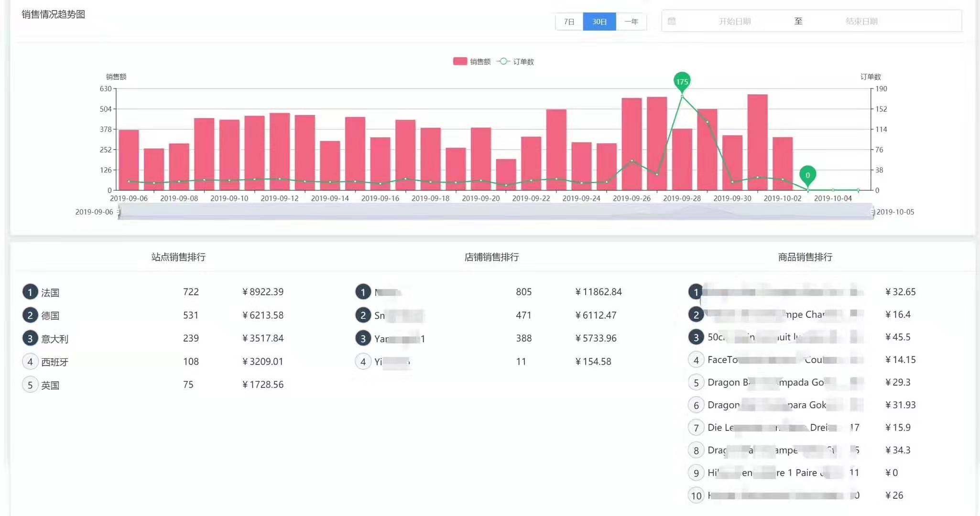
Task: Click product rank 4 badge for FaceTo item
Action: [x=696, y=360]
